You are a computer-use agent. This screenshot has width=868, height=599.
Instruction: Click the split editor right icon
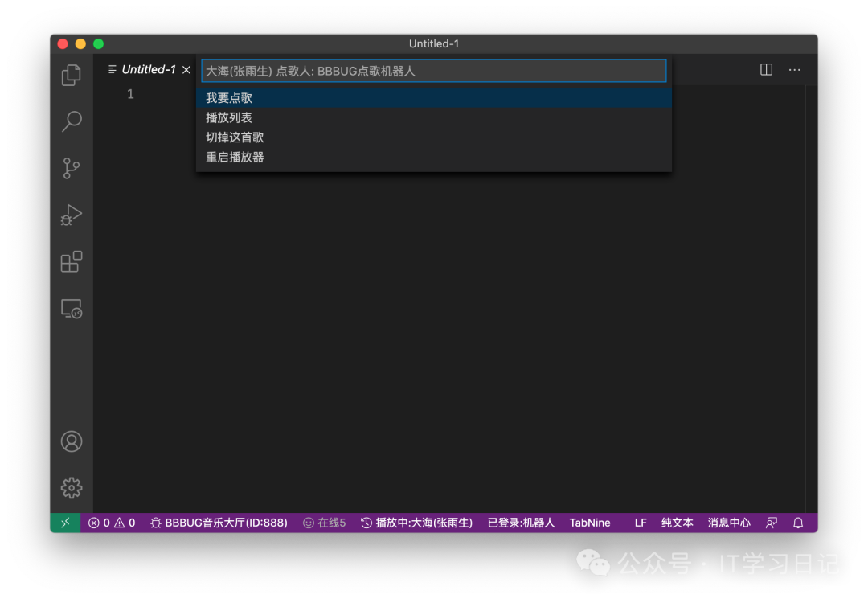coord(766,70)
